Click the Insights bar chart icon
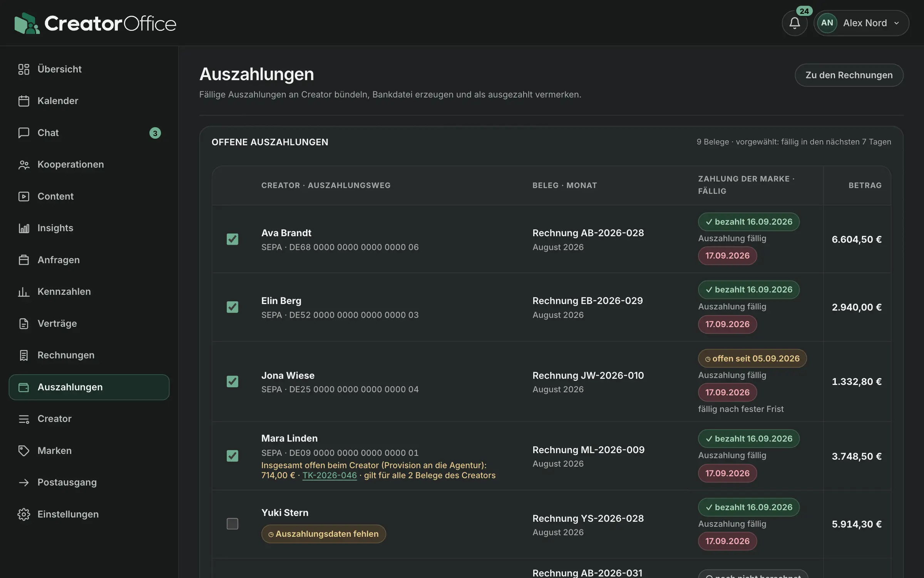Image resolution: width=924 pixels, height=578 pixels. 24,228
